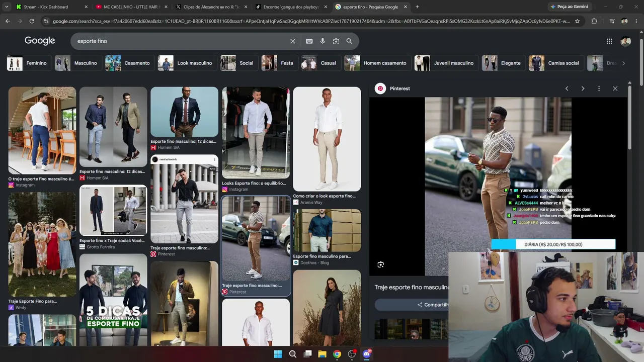Click the esporte fino search input
The height and width of the screenshot is (362, 644).
181,41
